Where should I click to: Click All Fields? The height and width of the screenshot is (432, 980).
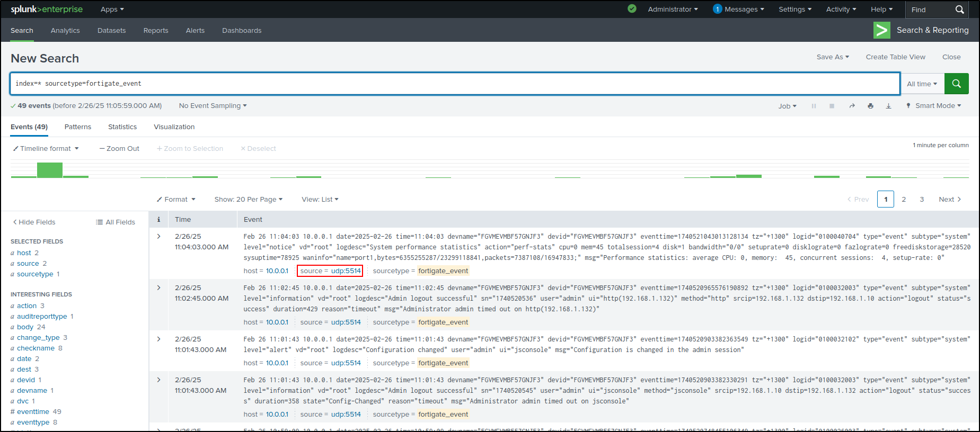tap(116, 222)
